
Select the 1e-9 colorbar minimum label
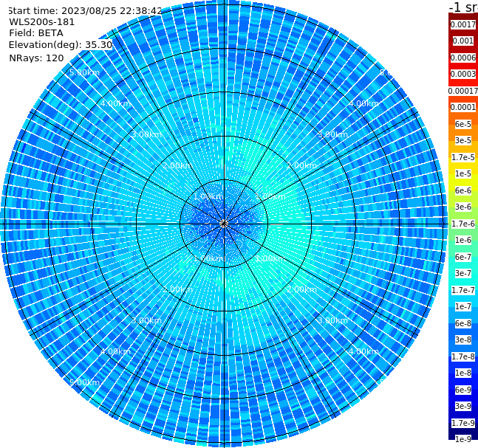coord(463,439)
